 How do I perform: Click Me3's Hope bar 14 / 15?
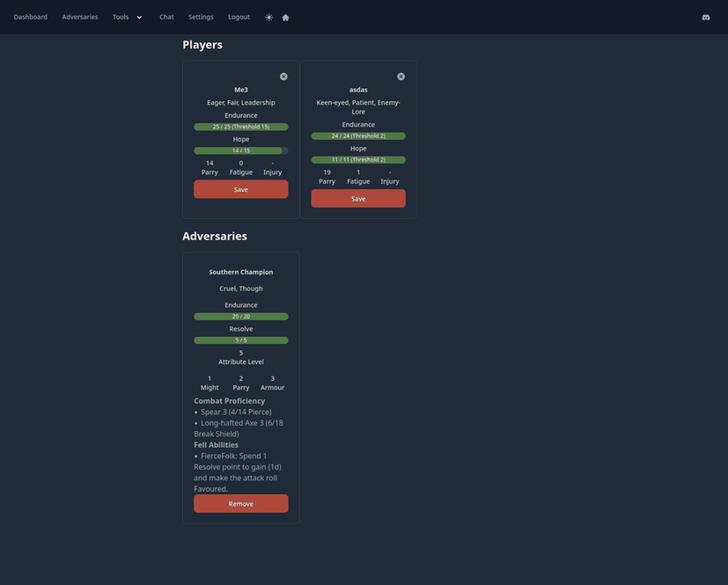point(240,150)
